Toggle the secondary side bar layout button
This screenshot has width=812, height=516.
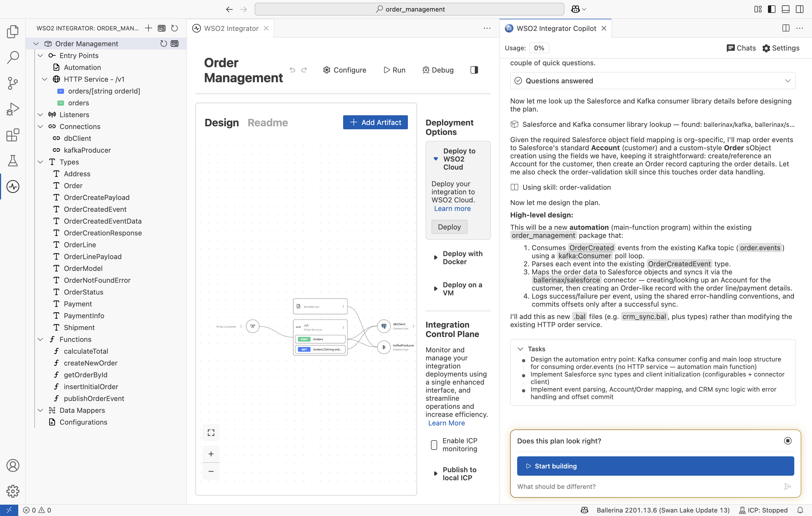[x=800, y=9]
